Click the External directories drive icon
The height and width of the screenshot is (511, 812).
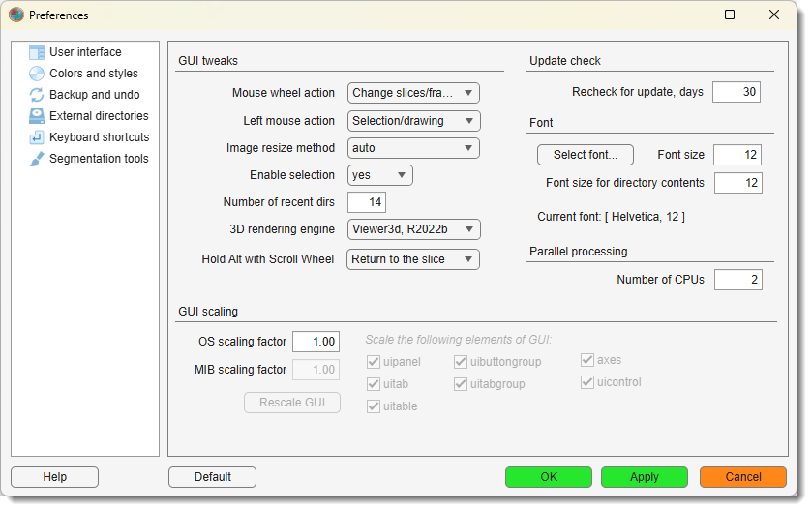click(36, 116)
